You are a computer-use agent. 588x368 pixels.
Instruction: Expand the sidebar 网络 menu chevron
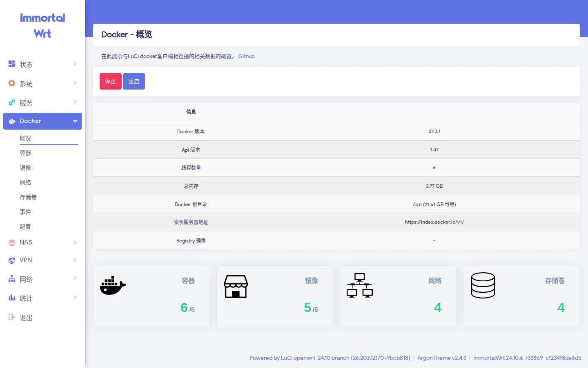click(75, 278)
